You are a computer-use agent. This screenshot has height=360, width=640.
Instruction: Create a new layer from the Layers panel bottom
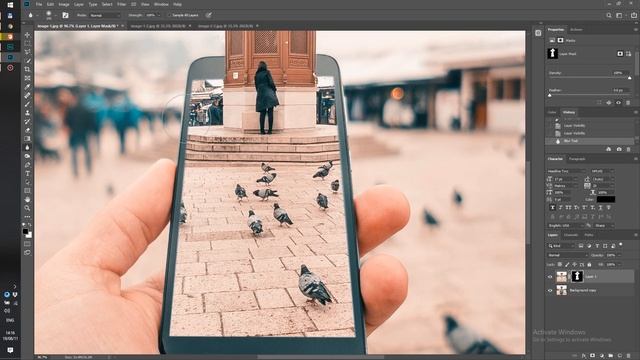[620, 356]
